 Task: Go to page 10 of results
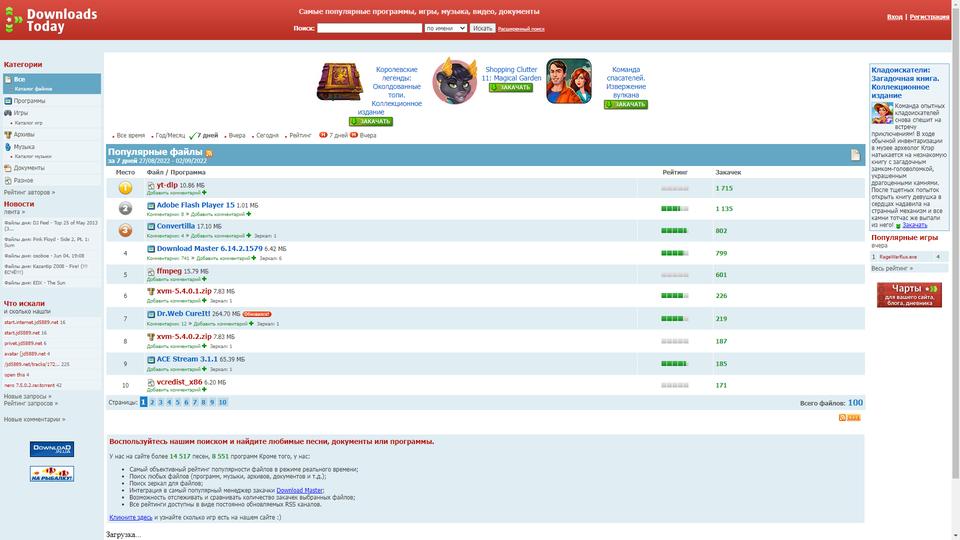[222, 402]
